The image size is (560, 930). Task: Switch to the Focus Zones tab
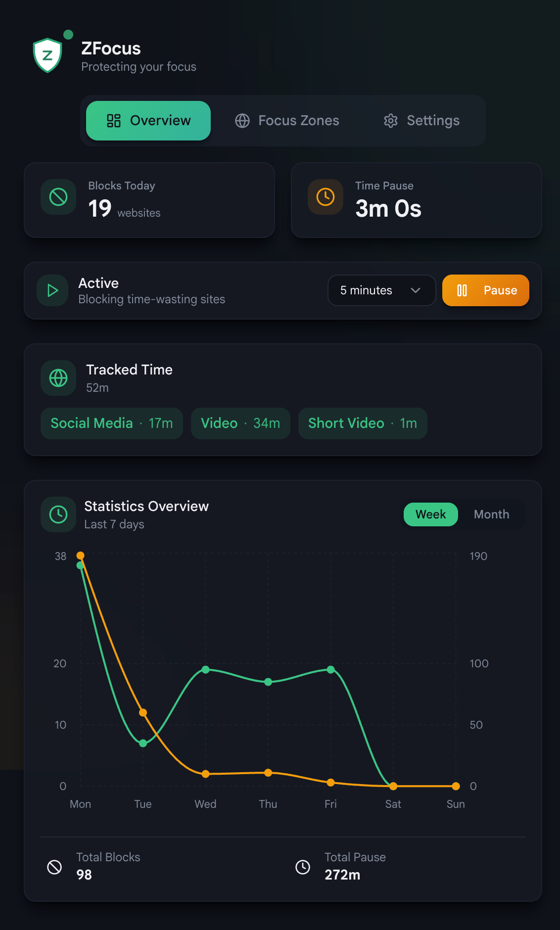(x=287, y=120)
